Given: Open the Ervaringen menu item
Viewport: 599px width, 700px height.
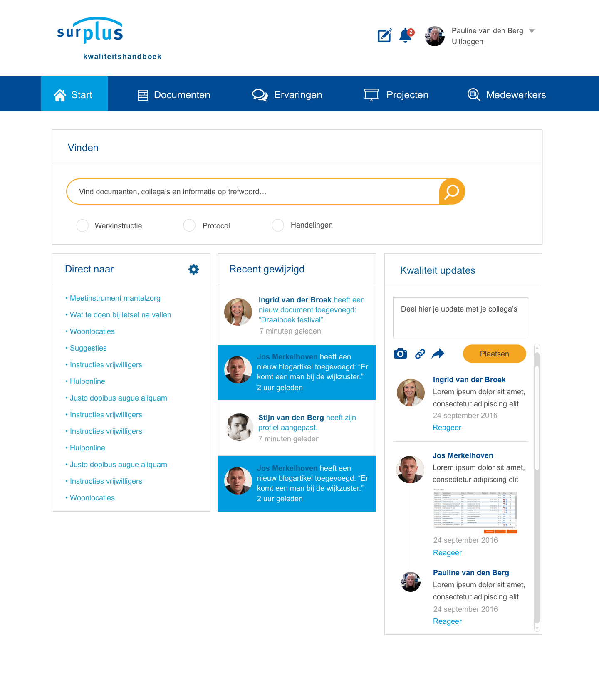Looking at the screenshot, I should point(287,95).
